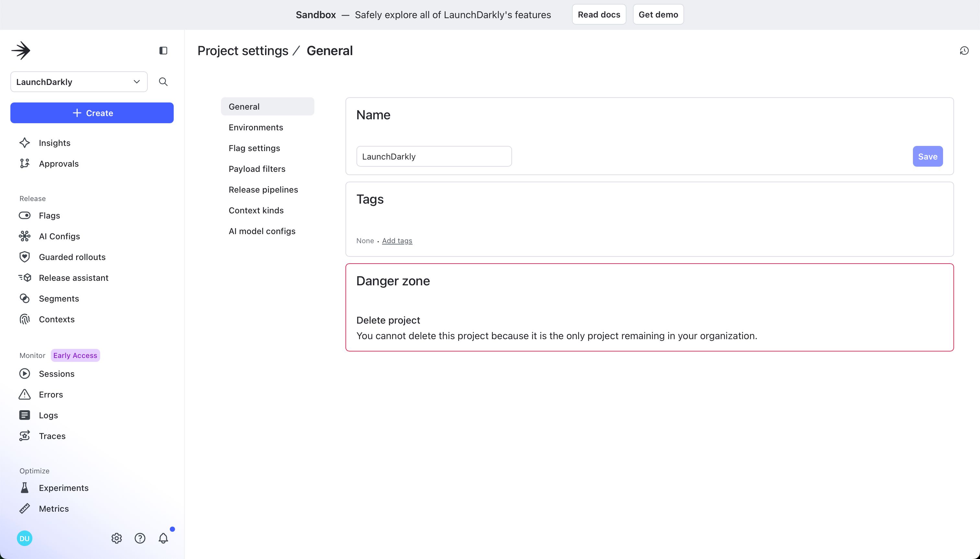Click the Errors warning triangle icon
Image resolution: width=980 pixels, height=559 pixels.
click(25, 394)
